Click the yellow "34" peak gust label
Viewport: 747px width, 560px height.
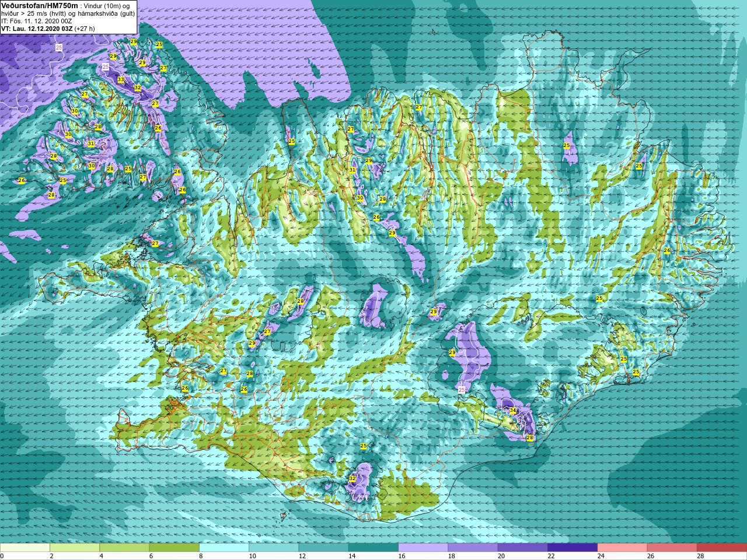point(513,411)
